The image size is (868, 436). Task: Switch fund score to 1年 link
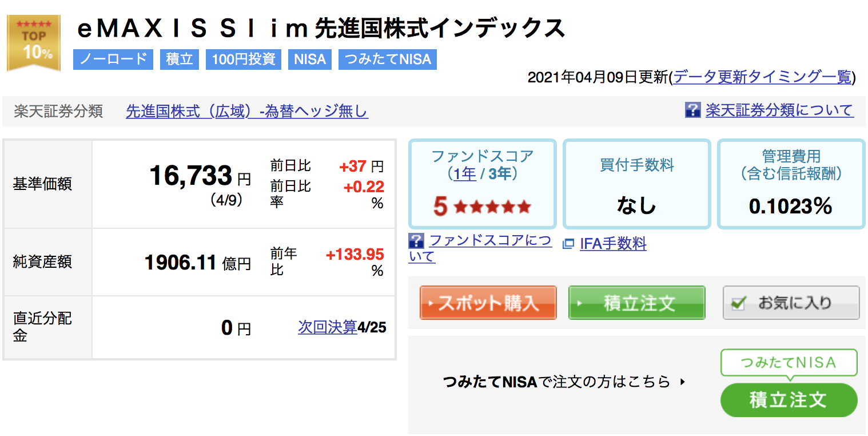click(x=465, y=173)
